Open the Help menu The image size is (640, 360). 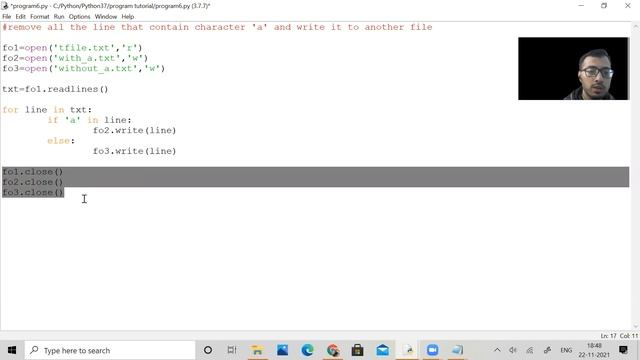(128, 17)
